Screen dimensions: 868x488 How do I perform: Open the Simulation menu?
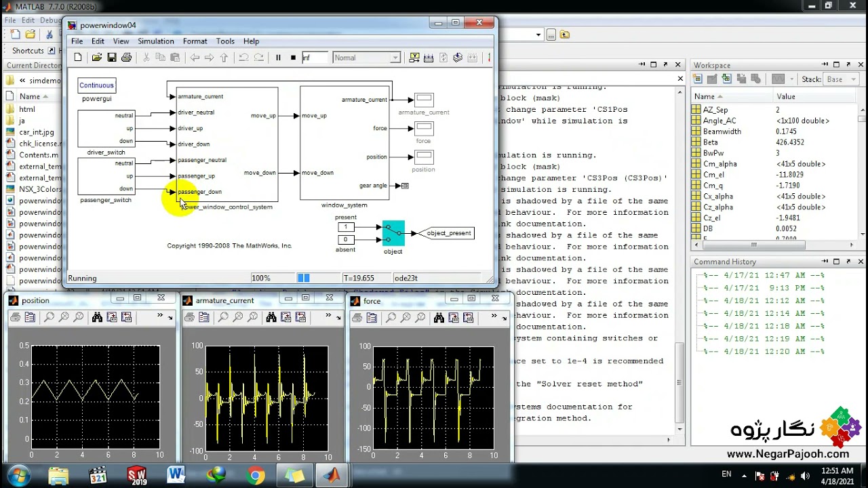(x=156, y=41)
